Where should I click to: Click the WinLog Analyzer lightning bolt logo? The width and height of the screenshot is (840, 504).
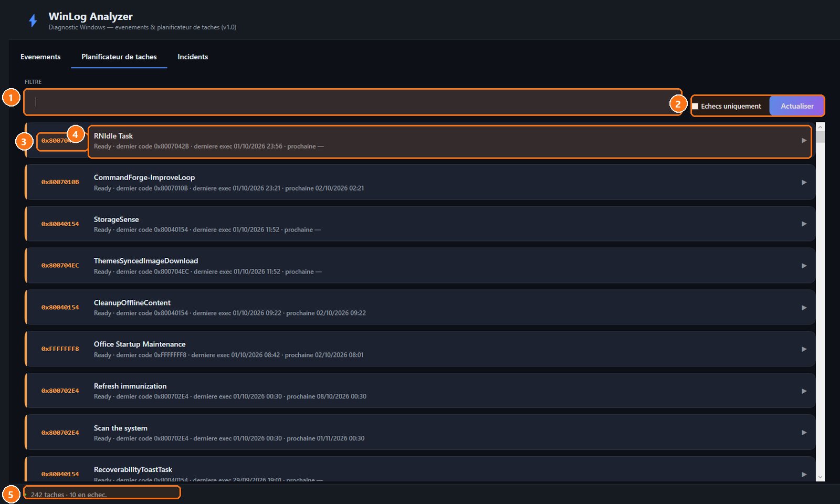[x=33, y=20]
